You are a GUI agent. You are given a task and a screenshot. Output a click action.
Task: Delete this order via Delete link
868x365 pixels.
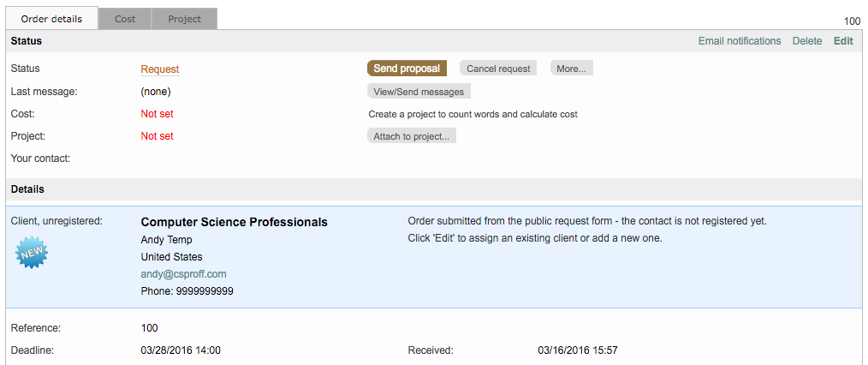coord(806,41)
